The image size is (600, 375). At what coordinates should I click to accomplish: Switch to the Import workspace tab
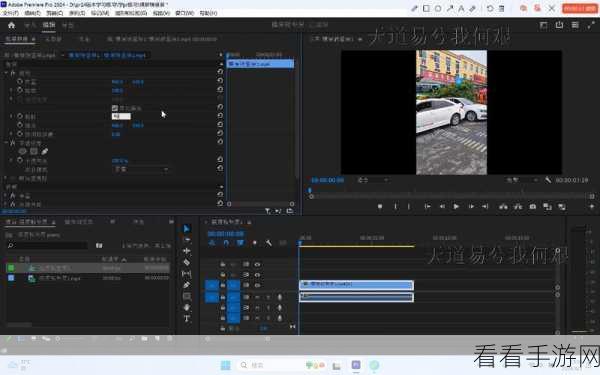click(x=30, y=25)
